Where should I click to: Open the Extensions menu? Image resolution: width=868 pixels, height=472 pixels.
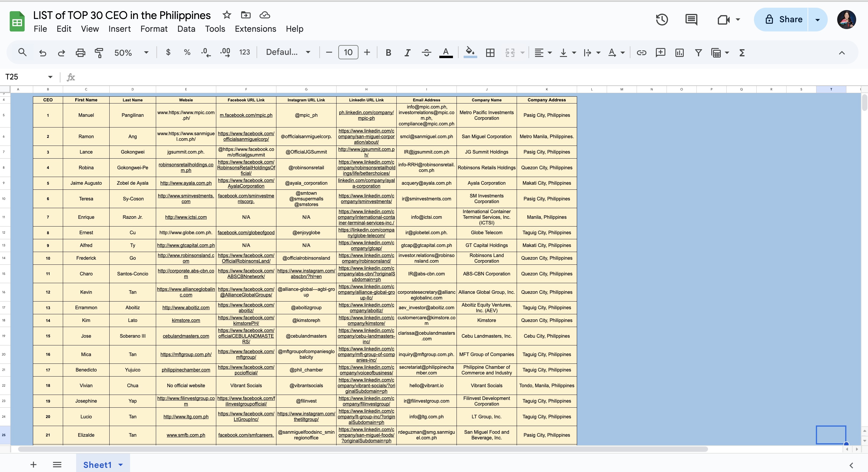pos(255,29)
